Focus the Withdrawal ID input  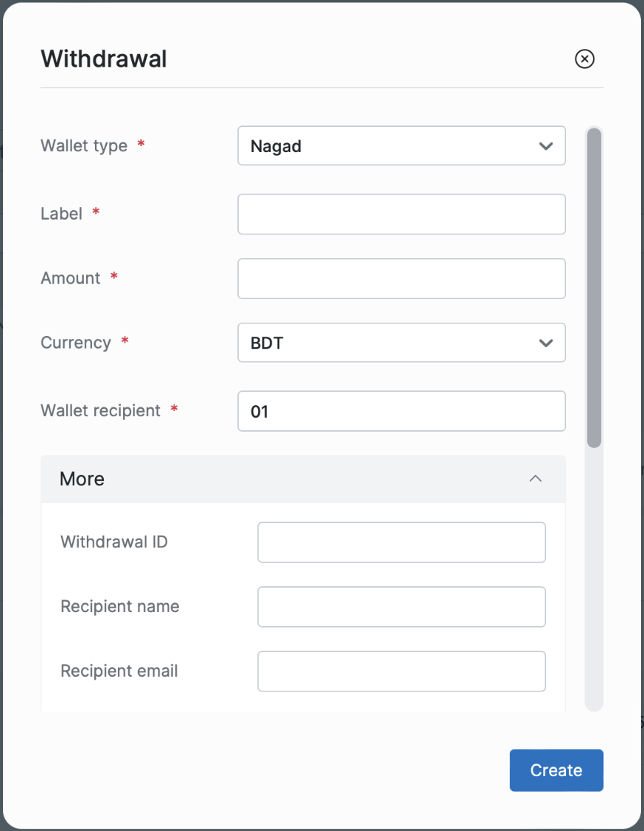pyautogui.click(x=401, y=542)
